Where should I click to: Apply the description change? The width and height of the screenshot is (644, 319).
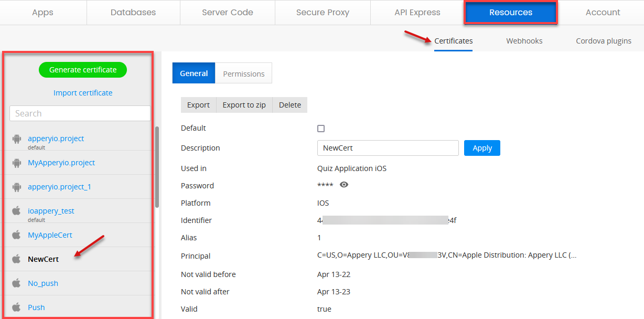[482, 148]
